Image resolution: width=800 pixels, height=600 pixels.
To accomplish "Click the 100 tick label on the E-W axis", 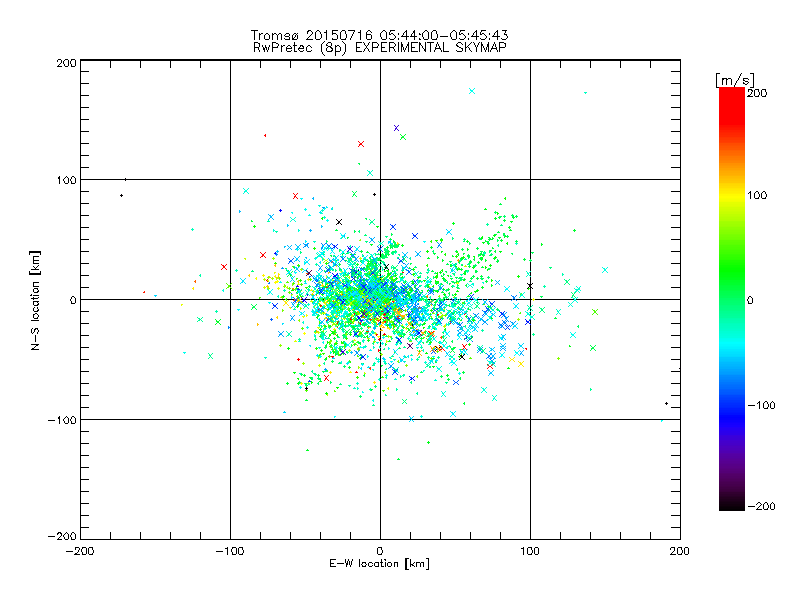I will coord(530,551).
